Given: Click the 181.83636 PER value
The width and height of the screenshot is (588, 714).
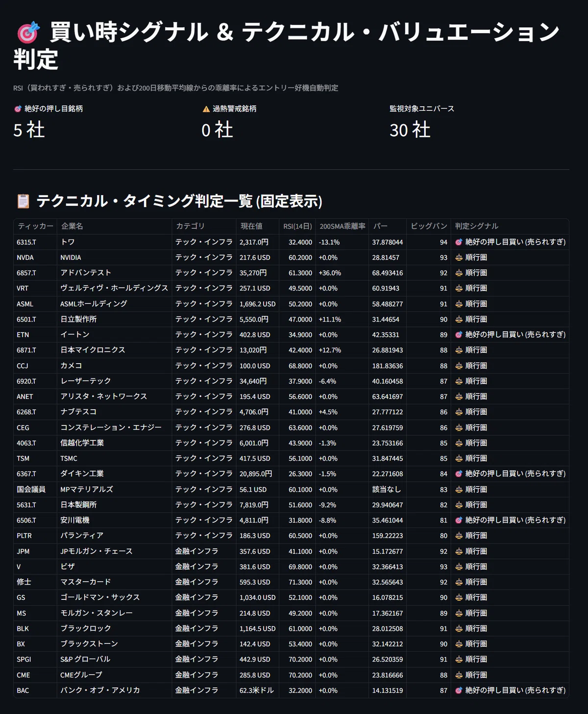Looking at the screenshot, I should click(388, 366).
